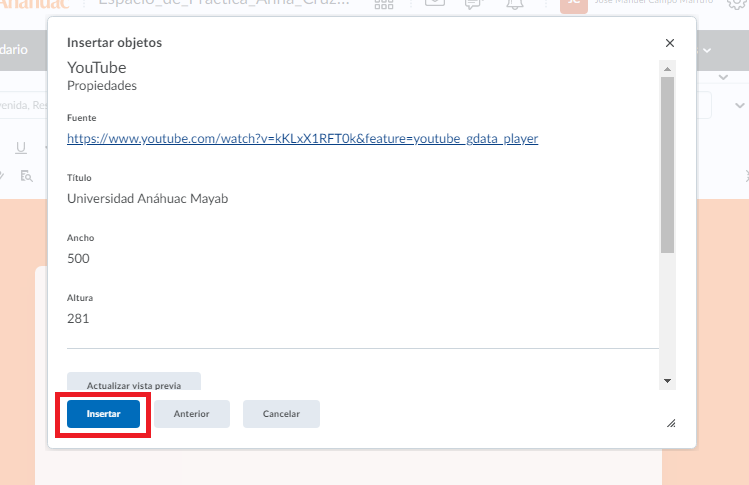Open the message alerts envelope icon
749x485 pixels.
click(x=435, y=4)
